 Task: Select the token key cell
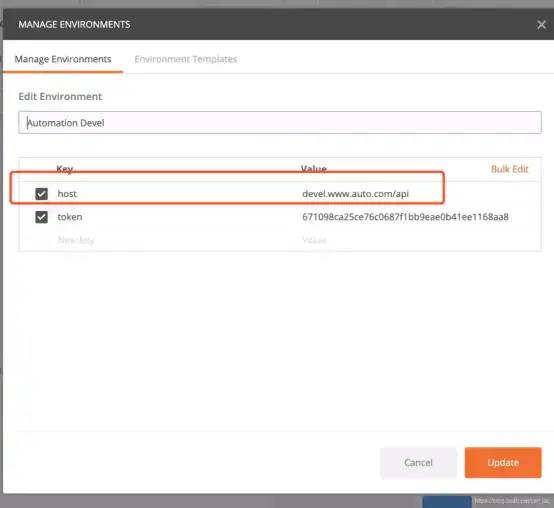[x=70, y=217]
